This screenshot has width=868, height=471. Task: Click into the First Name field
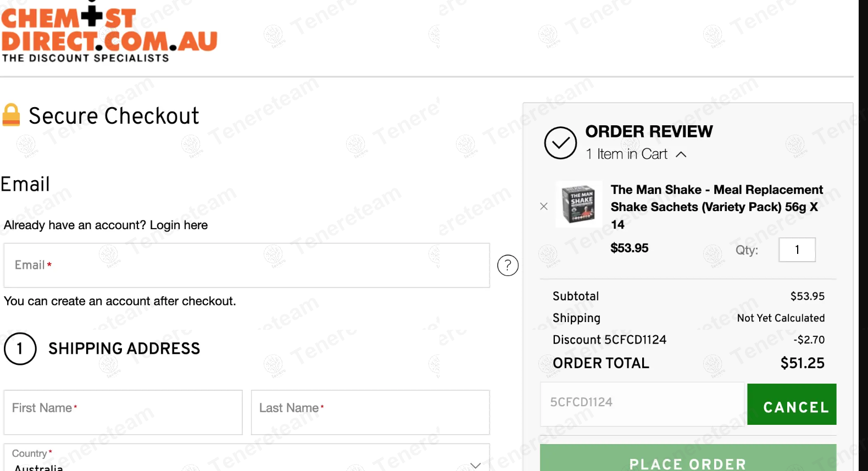[x=123, y=412]
